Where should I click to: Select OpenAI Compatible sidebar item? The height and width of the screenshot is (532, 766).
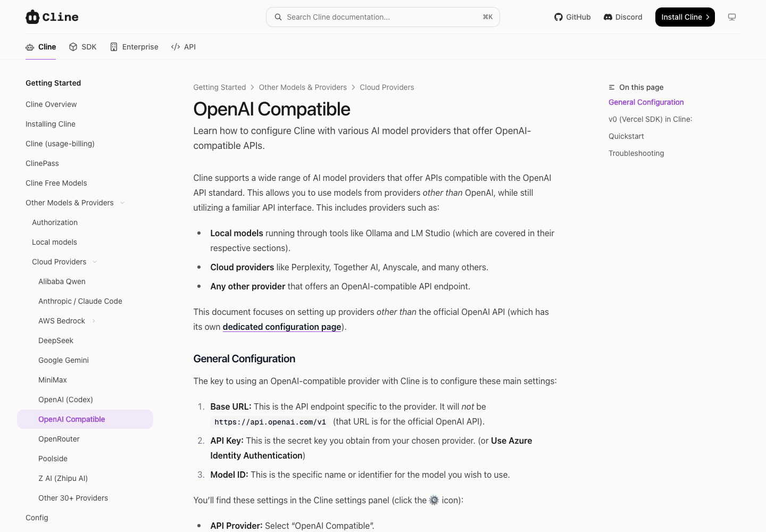coord(85,419)
